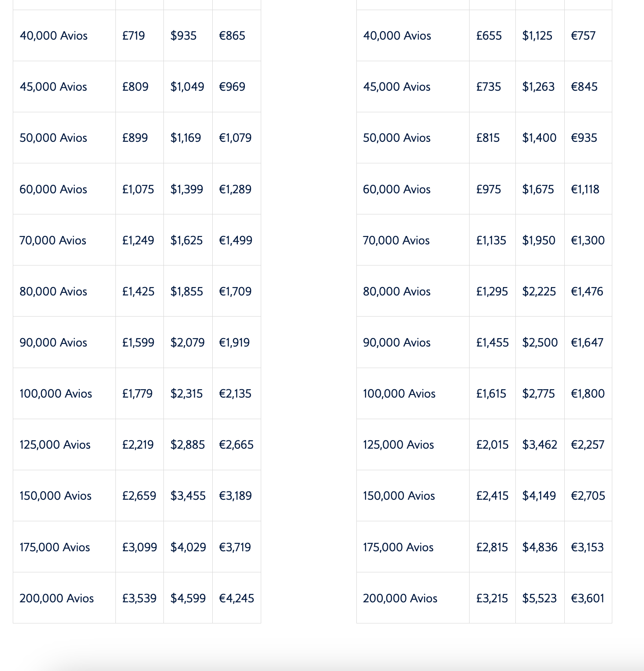This screenshot has height=671, width=644.
Task: Select the $1,263 dollar price
Action: click(x=538, y=87)
